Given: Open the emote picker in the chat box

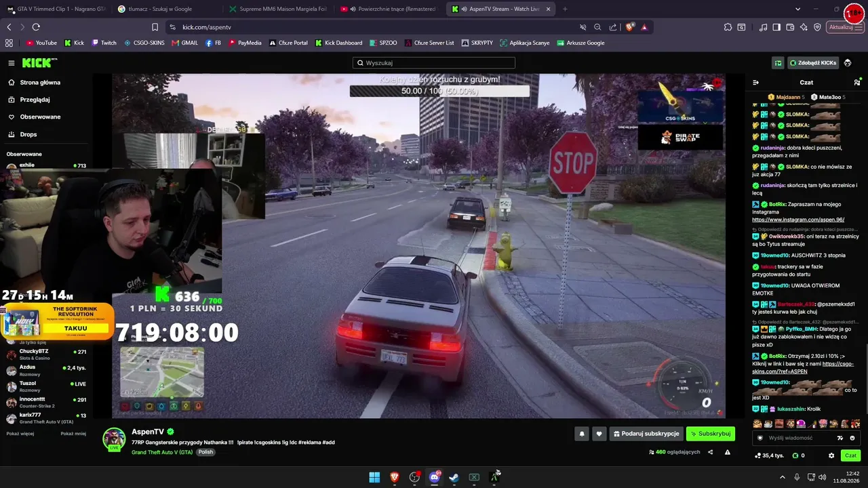Looking at the screenshot, I should click(852, 438).
